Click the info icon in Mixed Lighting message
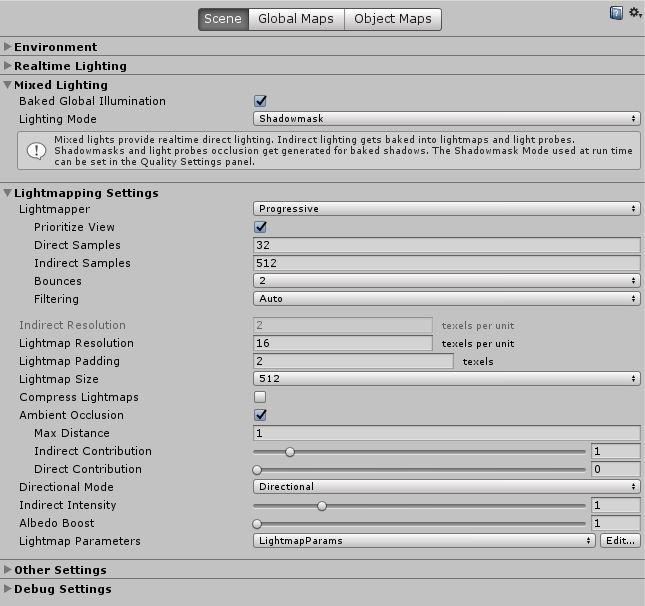 37,151
